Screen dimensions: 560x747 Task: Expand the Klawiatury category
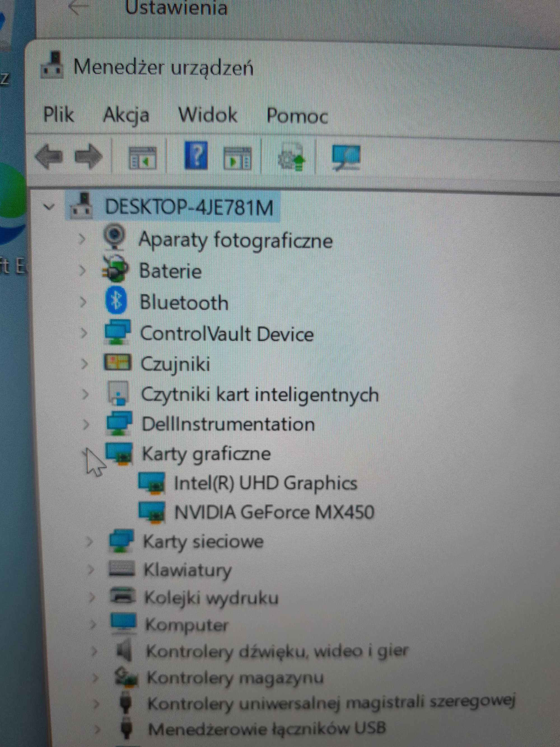91,570
